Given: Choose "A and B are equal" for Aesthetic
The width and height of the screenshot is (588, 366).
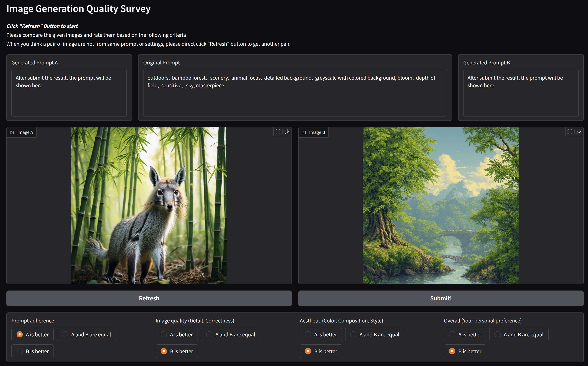Looking at the screenshot, I should (x=353, y=335).
